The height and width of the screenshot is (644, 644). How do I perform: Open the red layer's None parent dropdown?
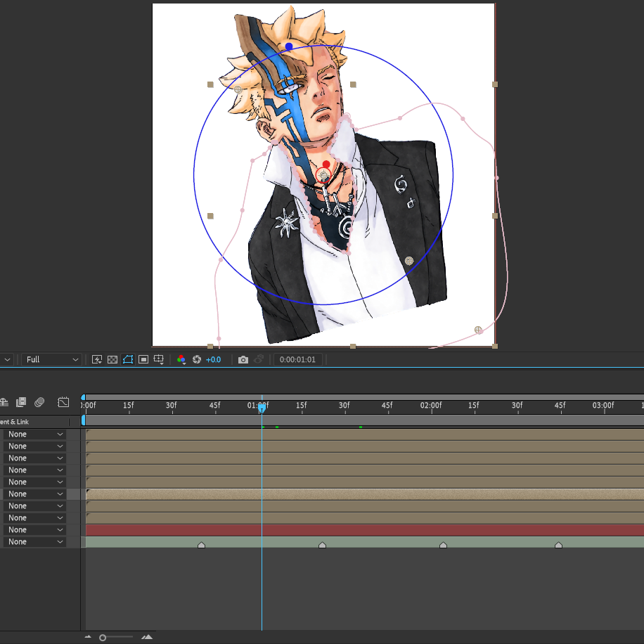34,530
